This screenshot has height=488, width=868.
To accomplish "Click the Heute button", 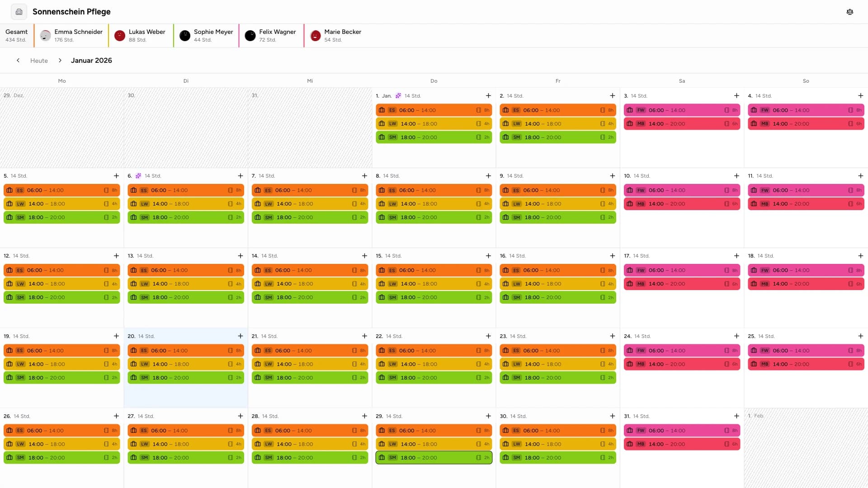I will pos(39,60).
